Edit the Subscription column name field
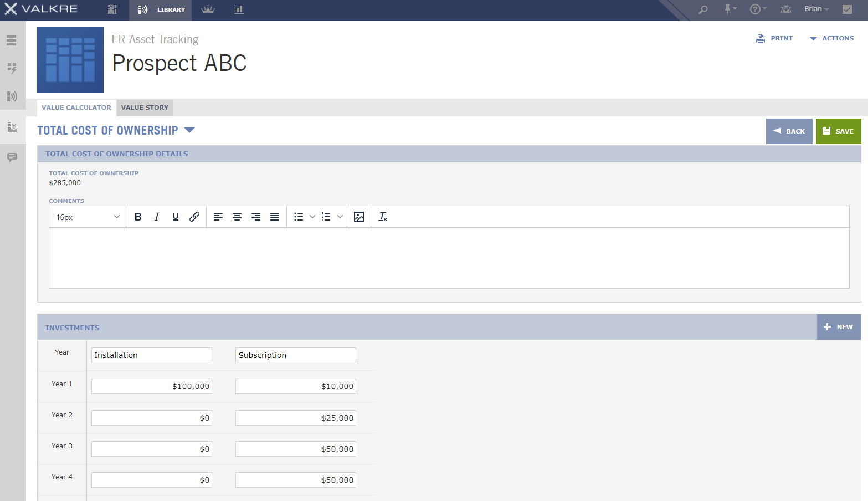 pos(296,355)
